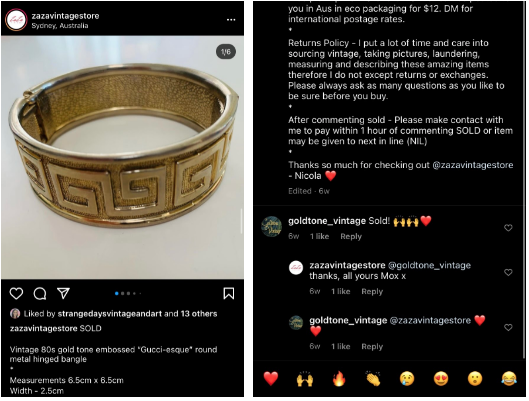
Task: Share post via paper plane icon
Action: (x=63, y=293)
